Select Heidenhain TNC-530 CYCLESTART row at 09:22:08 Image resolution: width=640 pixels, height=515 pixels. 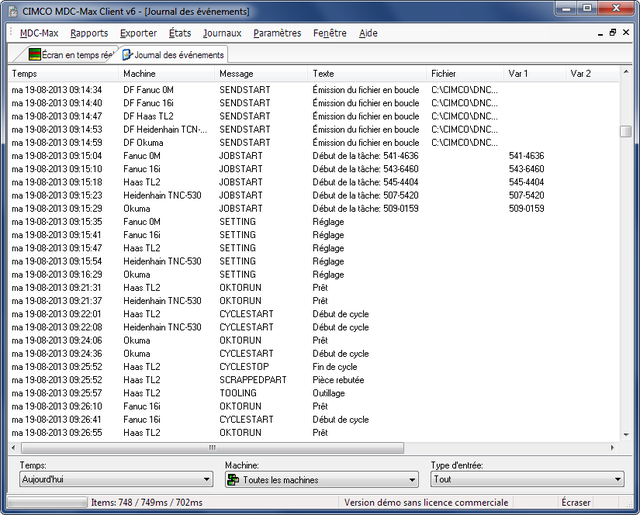point(313,327)
